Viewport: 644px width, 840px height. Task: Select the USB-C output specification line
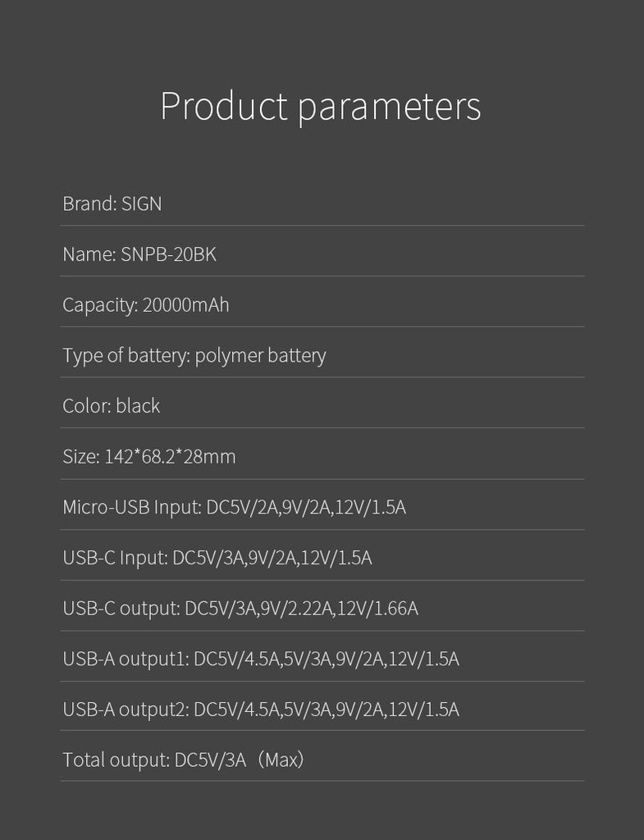[240, 609]
